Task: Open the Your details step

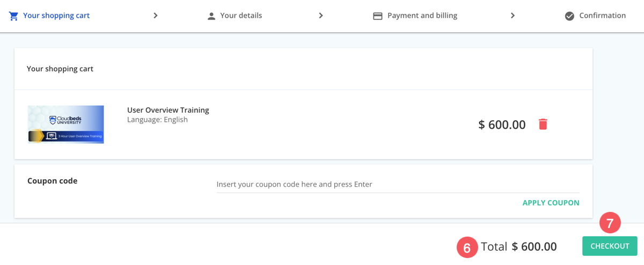Action: point(241,16)
